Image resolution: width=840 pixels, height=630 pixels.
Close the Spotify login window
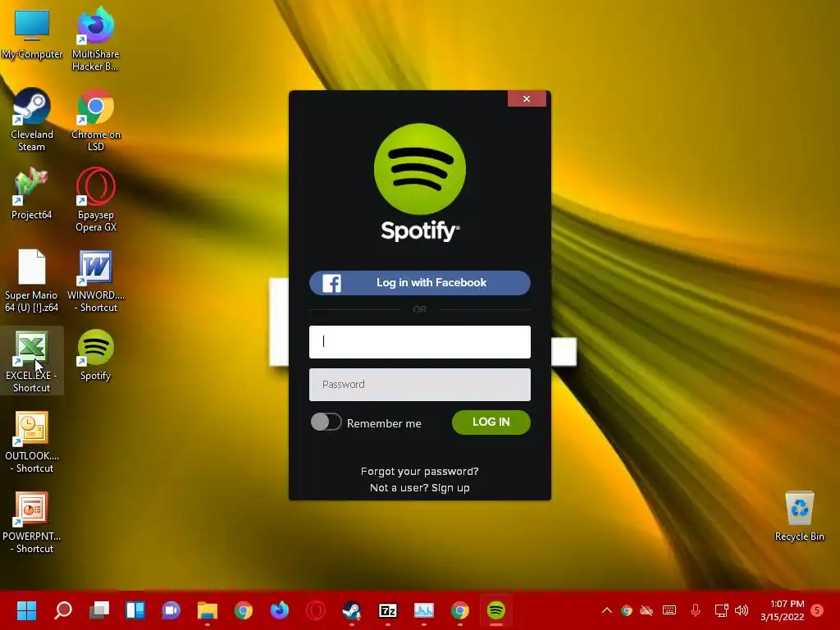527,98
